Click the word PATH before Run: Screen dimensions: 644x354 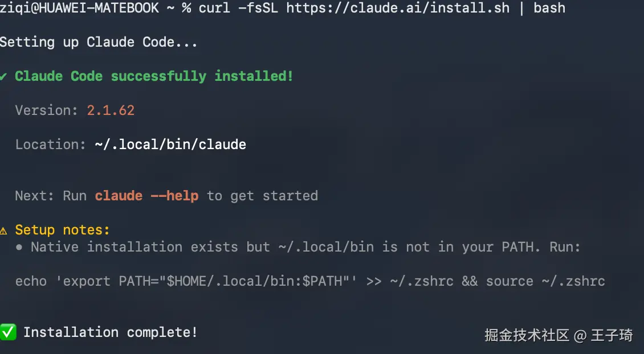517,247
